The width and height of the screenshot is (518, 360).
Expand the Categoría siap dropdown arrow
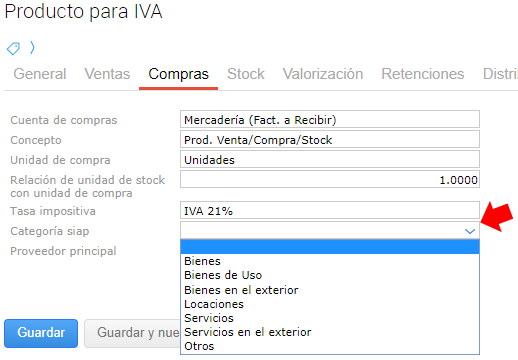point(470,231)
